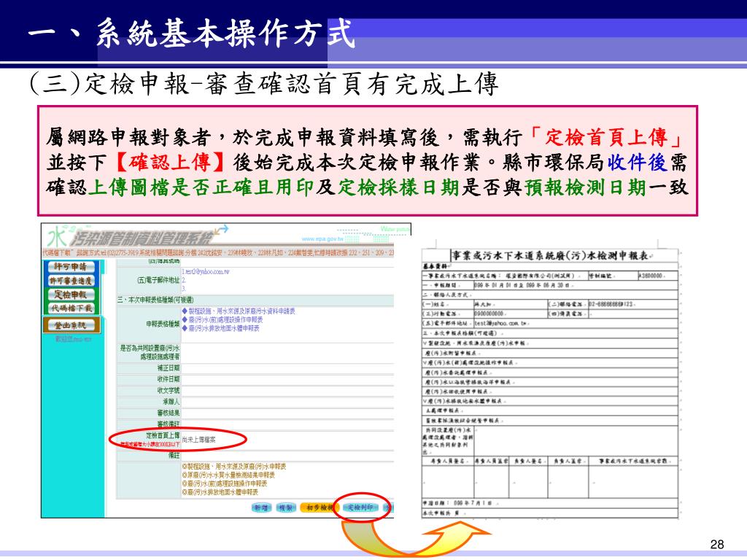Click the red 【確認上傳】 text

tap(170, 163)
